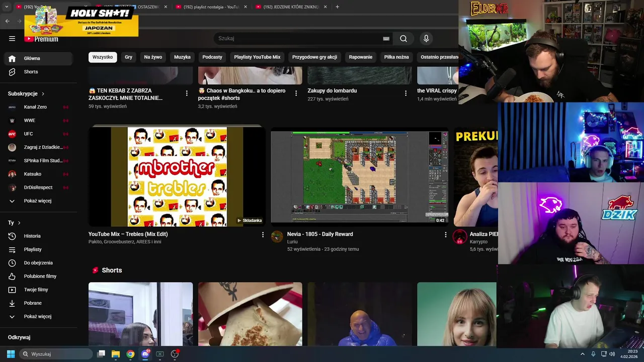This screenshot has height=362, width=644.
Task: Open the Windows Start menu
Action: [11, 354]
